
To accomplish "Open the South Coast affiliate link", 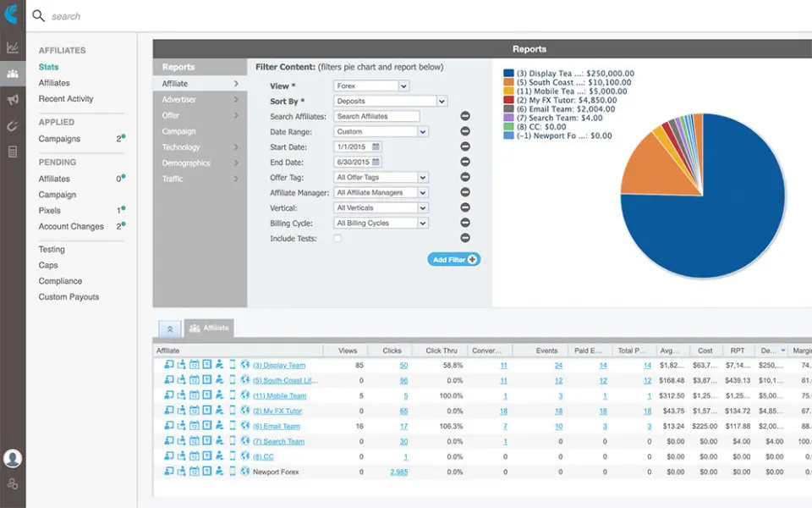I will (x=283, y=379).
